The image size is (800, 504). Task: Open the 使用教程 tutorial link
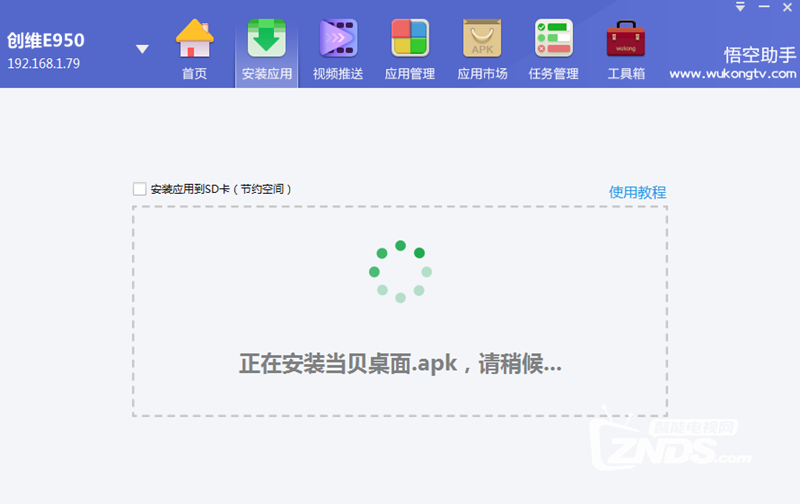coord(637,192)
